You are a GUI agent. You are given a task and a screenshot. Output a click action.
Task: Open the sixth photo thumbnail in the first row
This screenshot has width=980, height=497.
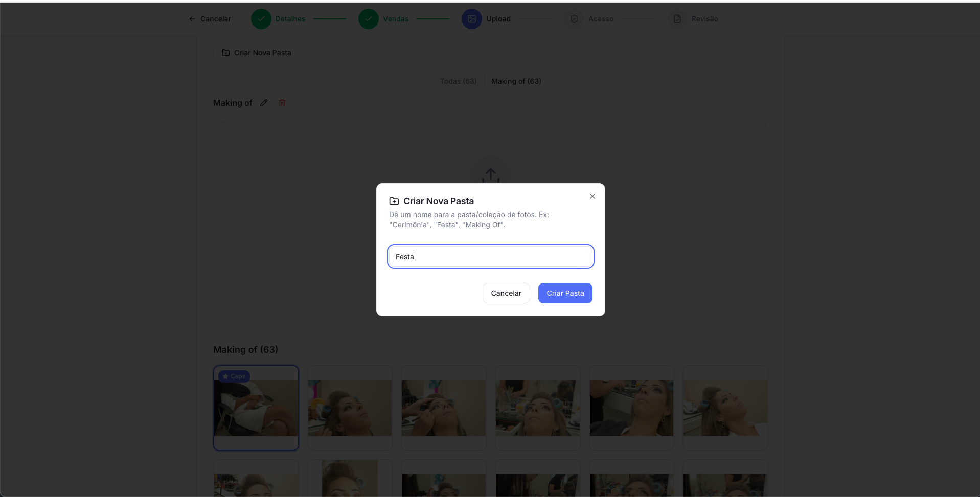click(725, 408)
